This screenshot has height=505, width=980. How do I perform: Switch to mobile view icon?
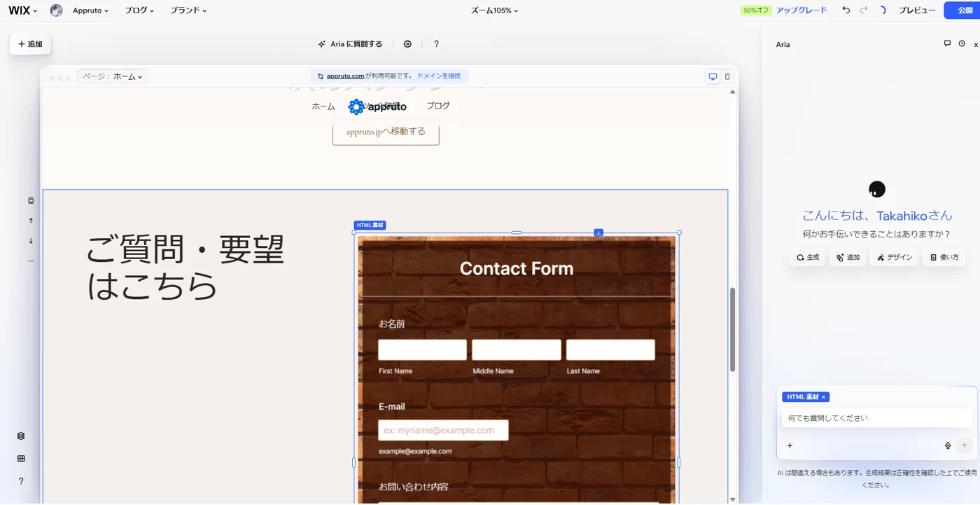(727, 76)
